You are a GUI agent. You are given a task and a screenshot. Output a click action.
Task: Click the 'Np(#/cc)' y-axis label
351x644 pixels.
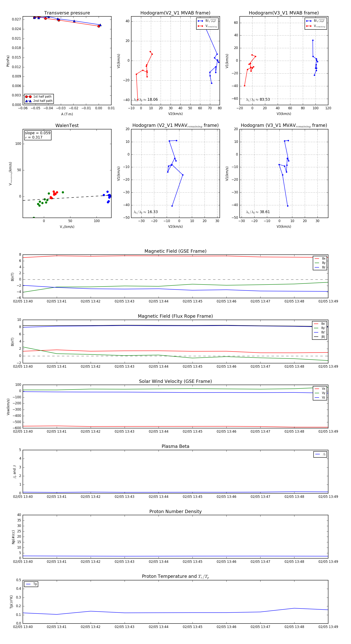point(13,537)
